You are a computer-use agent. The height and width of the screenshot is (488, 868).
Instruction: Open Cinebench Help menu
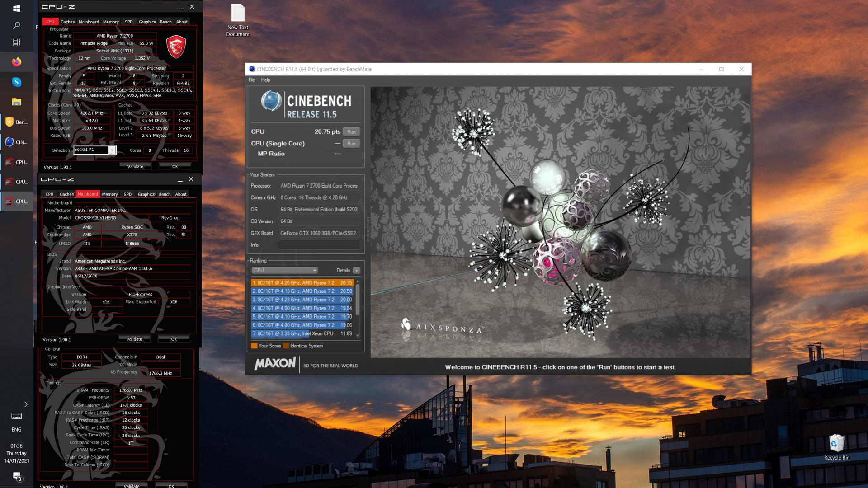pyautogui.click(x=266, y=80)
